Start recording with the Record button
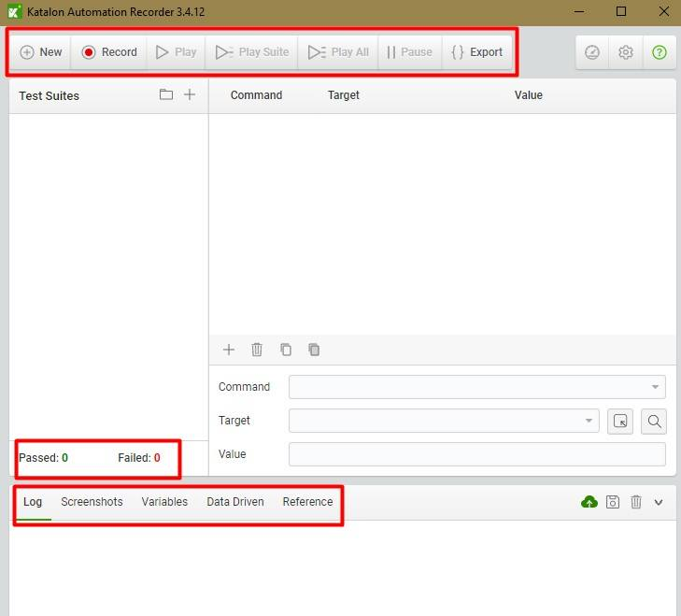Screen dimensions: 681x616 pyautogui.click(x=109, y=52)
